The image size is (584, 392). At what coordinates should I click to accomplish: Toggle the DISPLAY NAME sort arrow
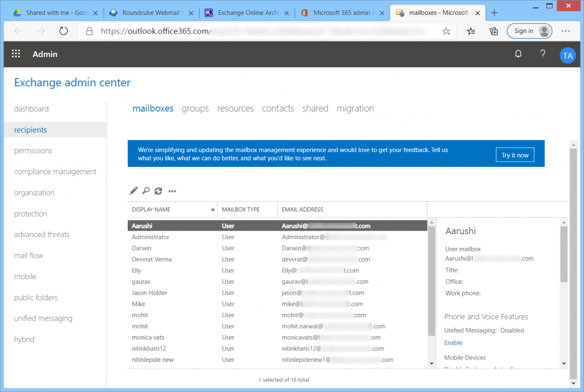click(x=213, y=209)
